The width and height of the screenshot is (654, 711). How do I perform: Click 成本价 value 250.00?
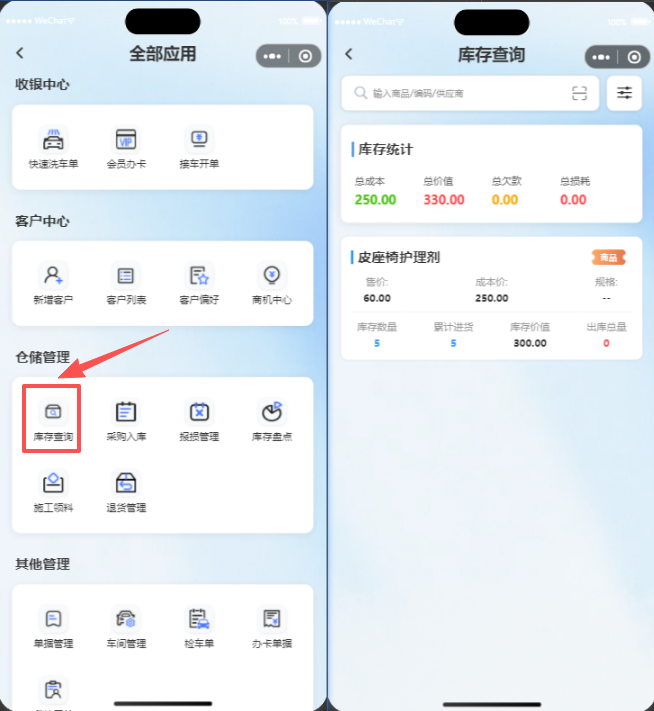coord(492,298)
